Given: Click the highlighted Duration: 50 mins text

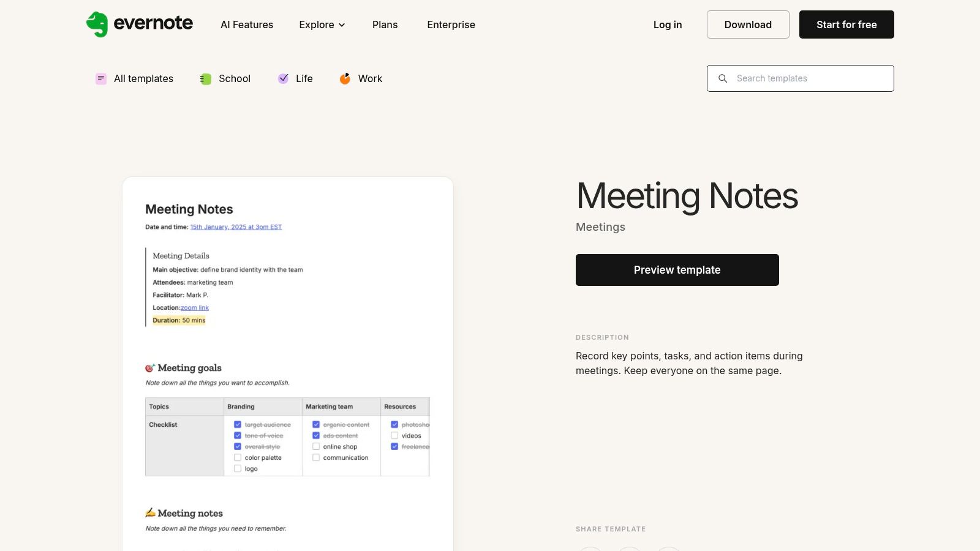Looking at the screenshot, I should point(178,320).
